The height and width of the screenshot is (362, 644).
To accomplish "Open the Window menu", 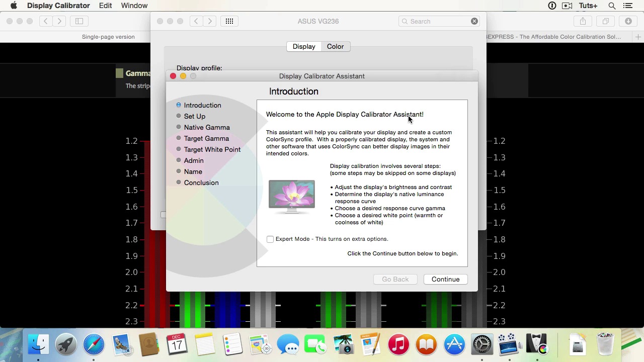I will click(x=134, y=6).
